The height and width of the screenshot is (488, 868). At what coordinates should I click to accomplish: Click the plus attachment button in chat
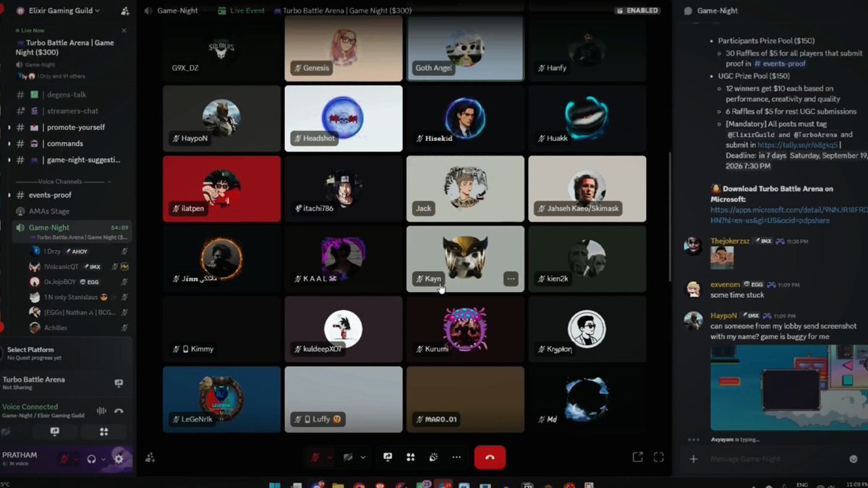point(693,459)
